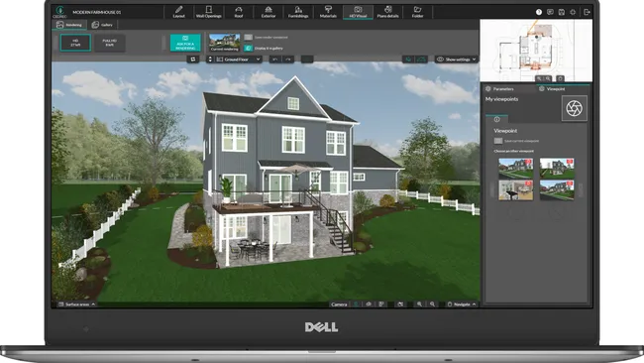Select the Full HD rendering quality option
The height and width of the screenshot is (363, 644).
(110, 43)
